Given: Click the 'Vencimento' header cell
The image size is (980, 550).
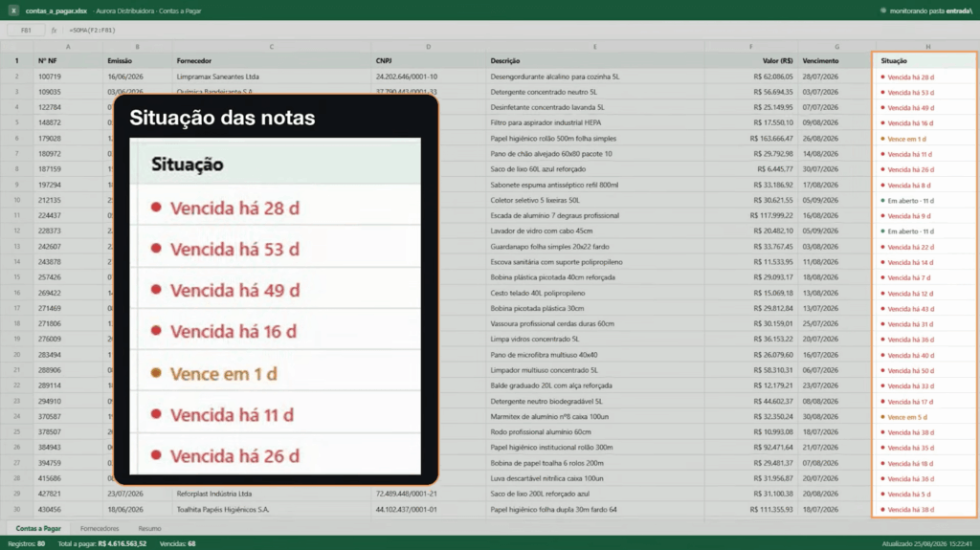Looking at the screenshot, I should click(836, 60).
